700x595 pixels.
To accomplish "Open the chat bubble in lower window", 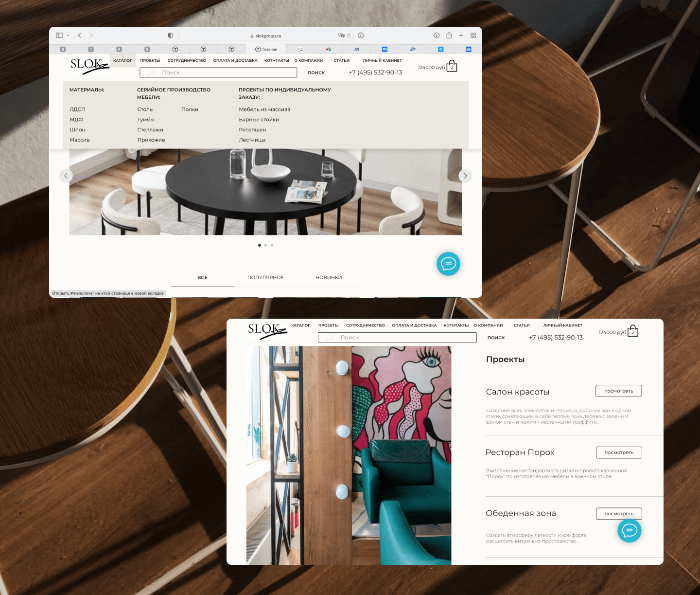I will pyautogui.click(x=629, y=530).
